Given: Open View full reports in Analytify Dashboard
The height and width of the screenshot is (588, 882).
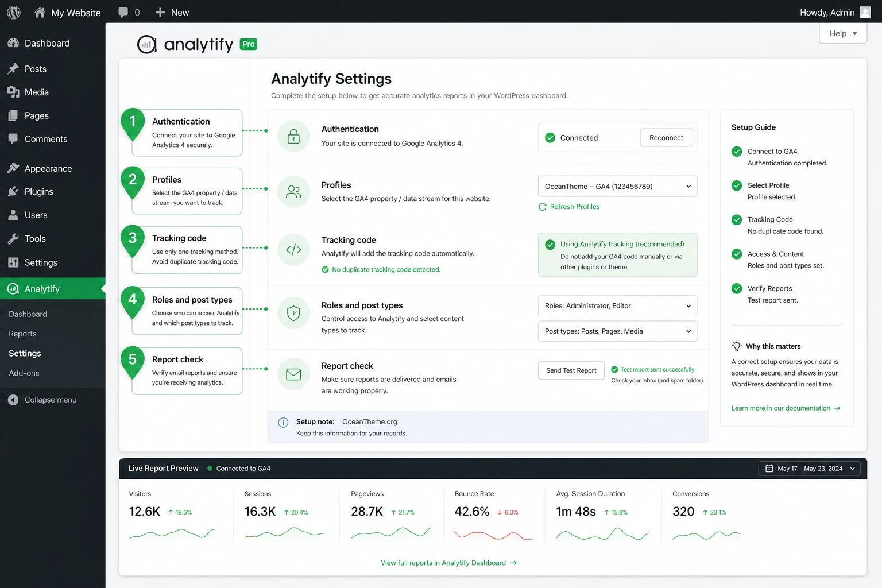Looking at the screenshot, I should coord(448,563).
